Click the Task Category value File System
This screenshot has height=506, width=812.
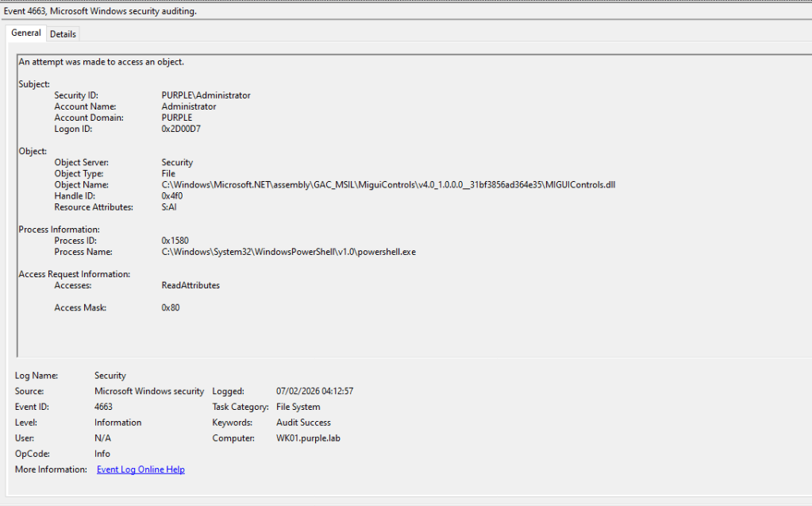(298, 407)
